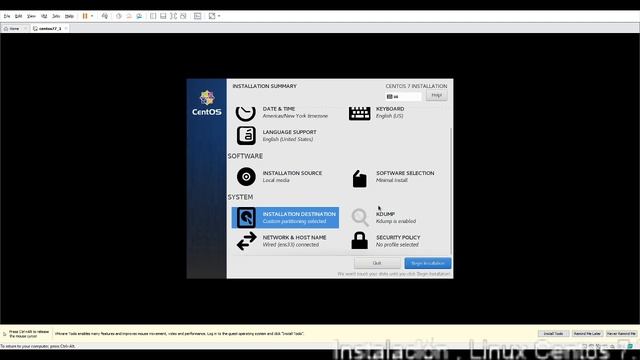The height and width of the screenshot is (360, 640).
Task: Select 'Local media' under Installation Source
Action: coord(276,180)
